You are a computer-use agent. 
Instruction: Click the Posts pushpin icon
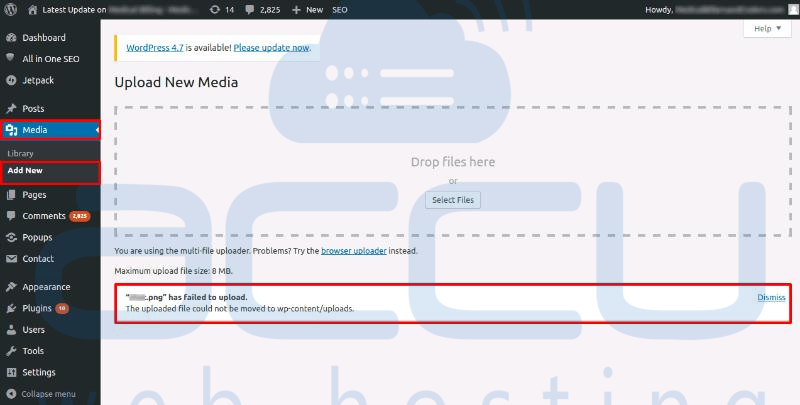[x=11, y=109]
